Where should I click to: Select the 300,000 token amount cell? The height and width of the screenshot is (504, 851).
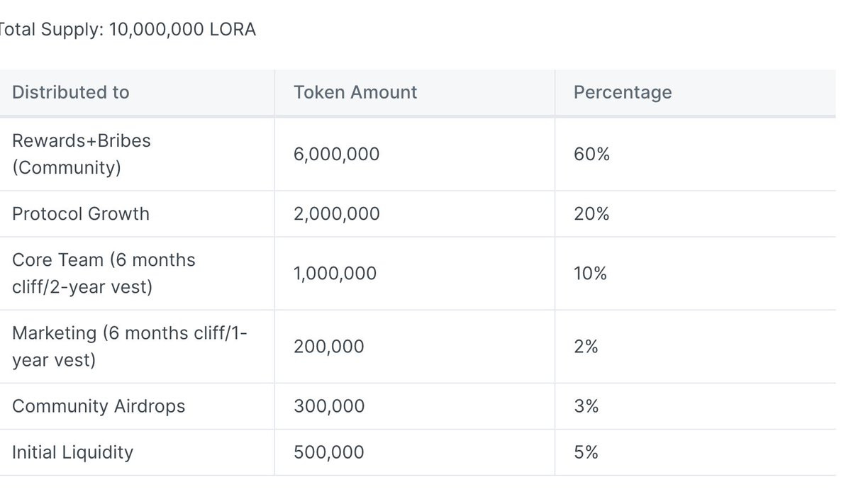(329, 406)
